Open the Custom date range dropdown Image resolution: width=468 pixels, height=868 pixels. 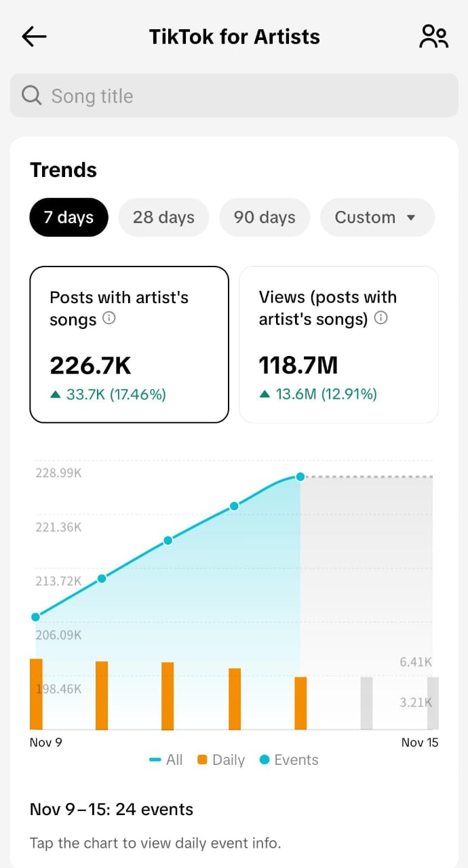[377, 218]
